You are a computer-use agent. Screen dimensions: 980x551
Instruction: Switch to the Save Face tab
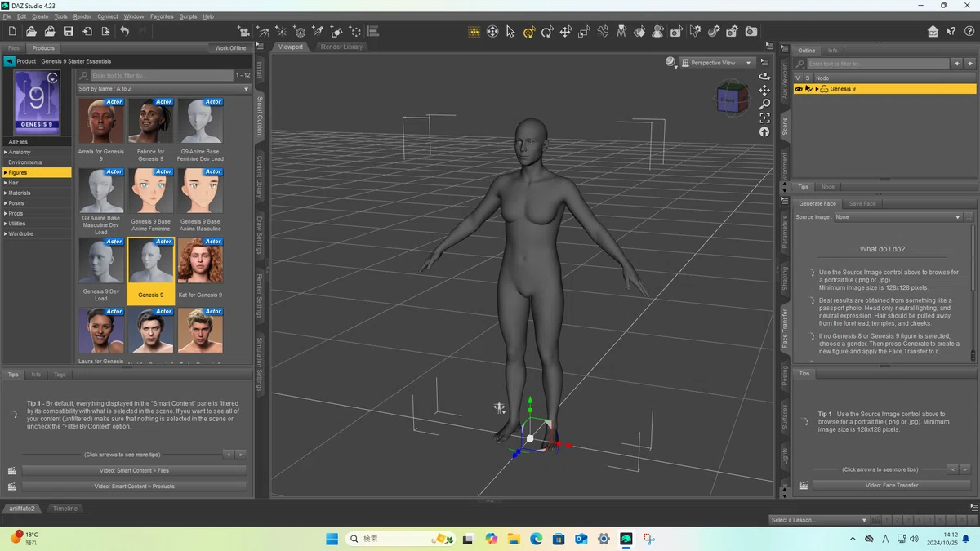pyautogui.click(x=862, y=204)
